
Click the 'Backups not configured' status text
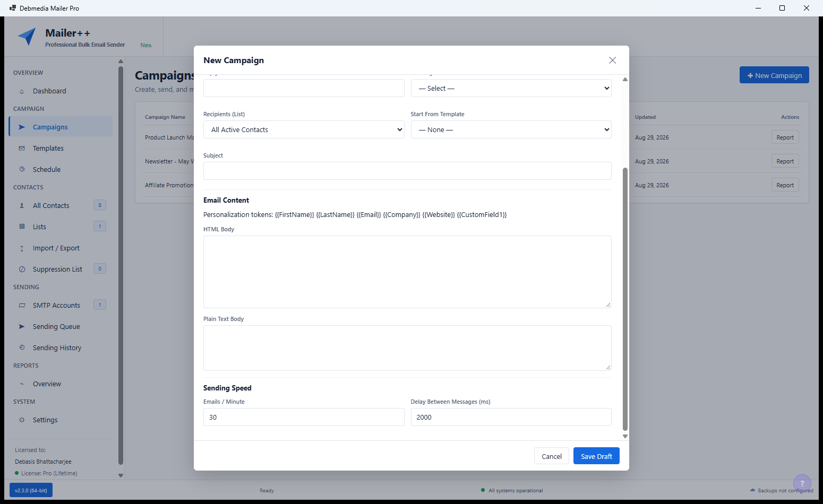[x=785, y=491]
